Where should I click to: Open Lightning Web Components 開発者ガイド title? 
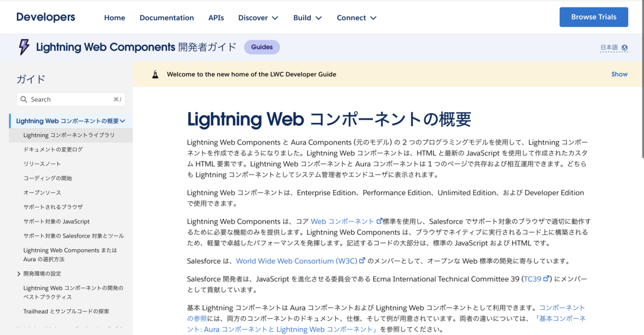[136, 47]
